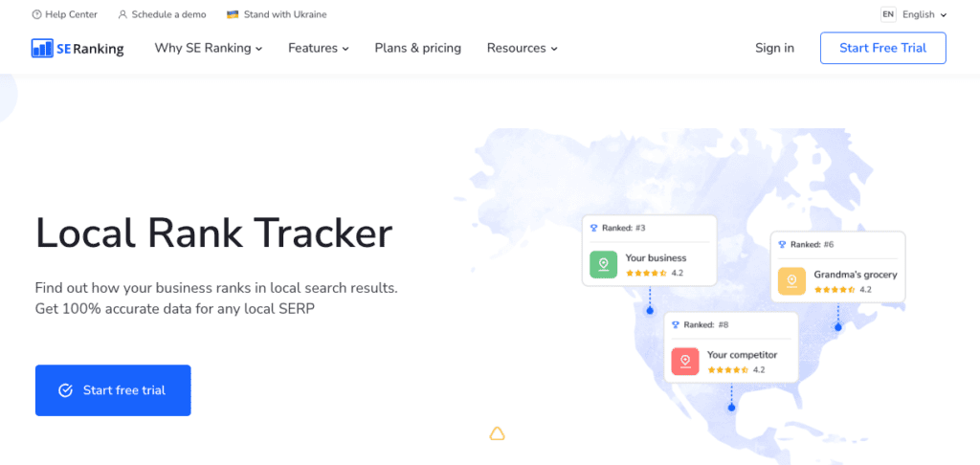Click the Sign in link
The width and height of the screenshot is (980, 465).
774,48
